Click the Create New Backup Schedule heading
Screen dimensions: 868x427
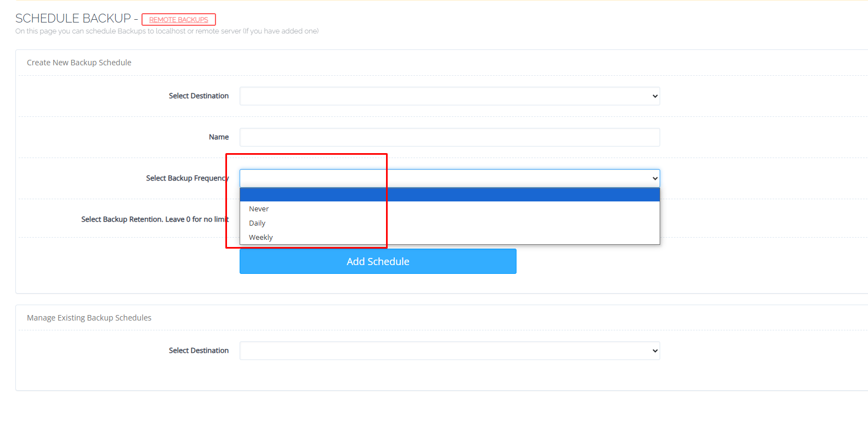tap(79, 63)
